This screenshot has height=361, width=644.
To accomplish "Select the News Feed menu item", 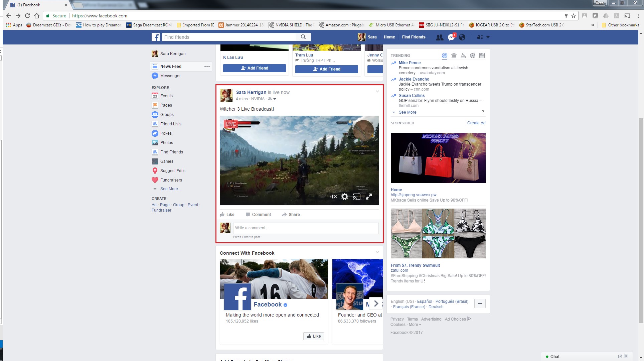I will click(171, 67).
